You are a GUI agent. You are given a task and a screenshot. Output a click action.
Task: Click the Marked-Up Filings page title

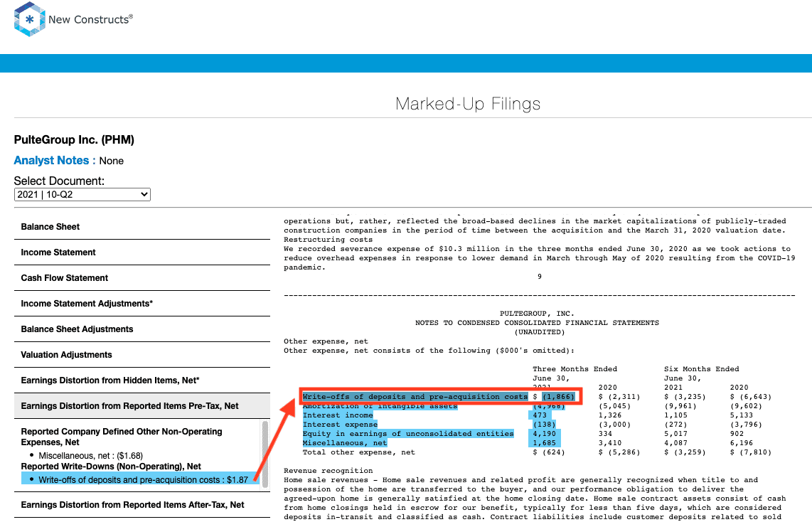468,104
